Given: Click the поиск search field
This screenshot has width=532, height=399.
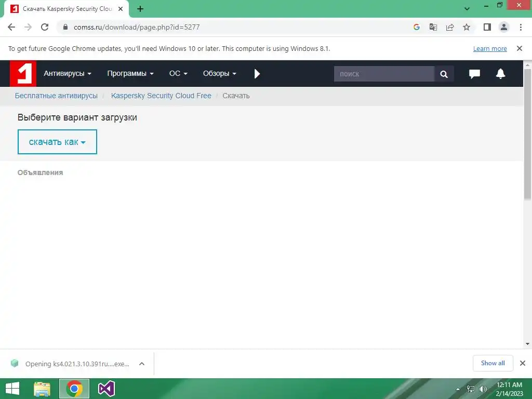Looking at the screenshot, I should click(384, 74).
